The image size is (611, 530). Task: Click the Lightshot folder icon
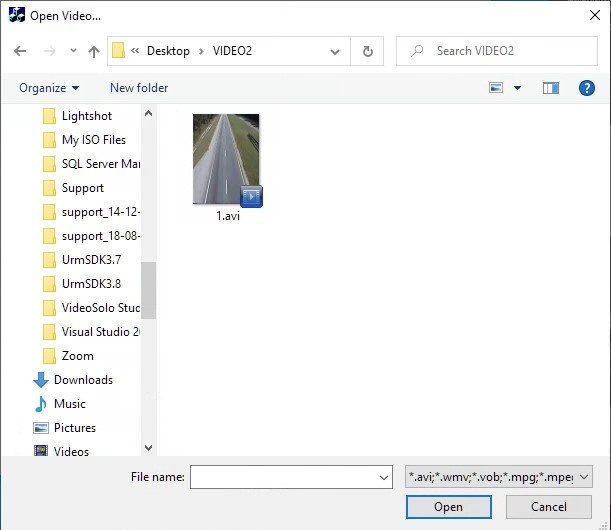click(x=49, y=116)
